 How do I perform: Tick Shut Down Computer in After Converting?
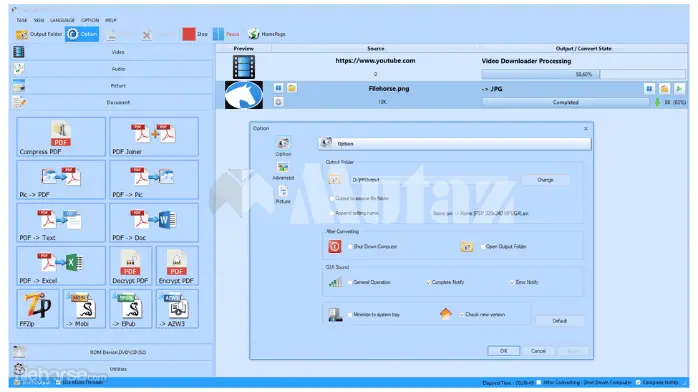(350, 247)
